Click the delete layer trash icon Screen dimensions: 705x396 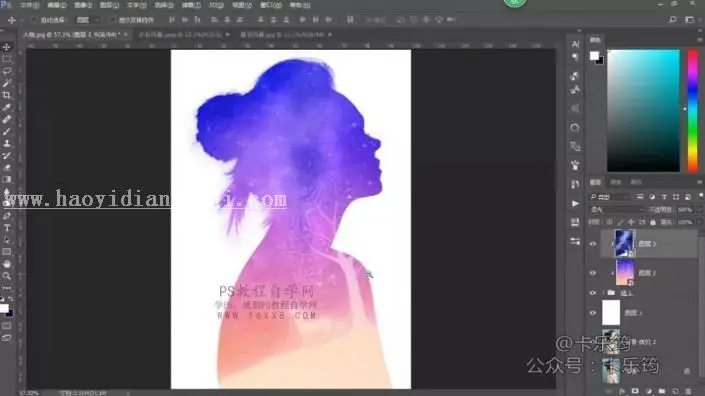tap(688, 392)
